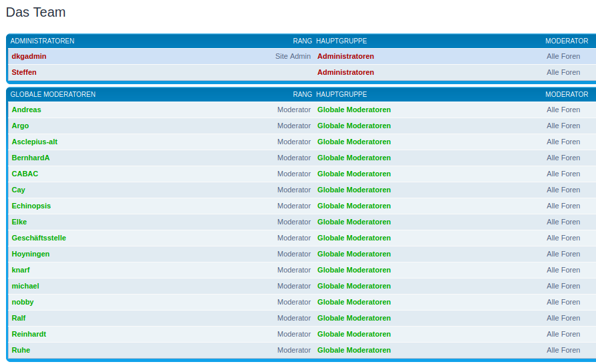
Task: Visit the Ralf user profile
Action: pyautogui.click(x=19, y=318)
